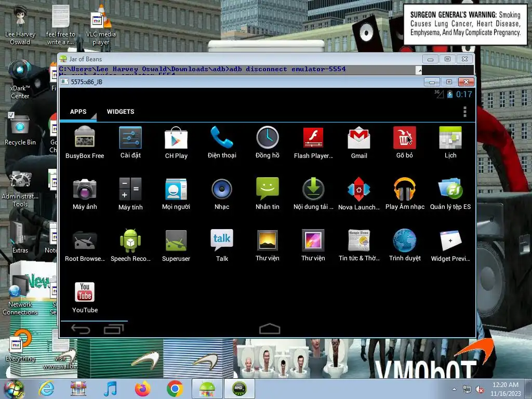
Task: Open Đồng hồ clock app
Action: [268, 142]
